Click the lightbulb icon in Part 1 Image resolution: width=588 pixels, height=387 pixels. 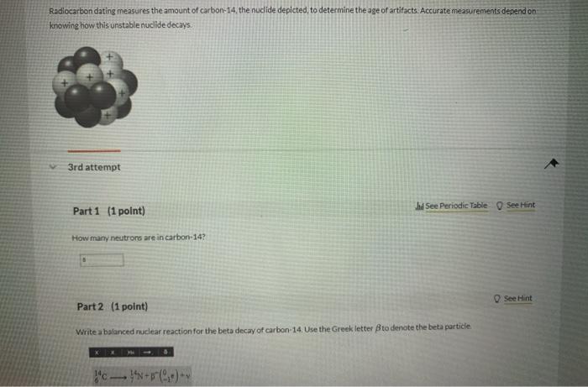[x=500, y=206]
